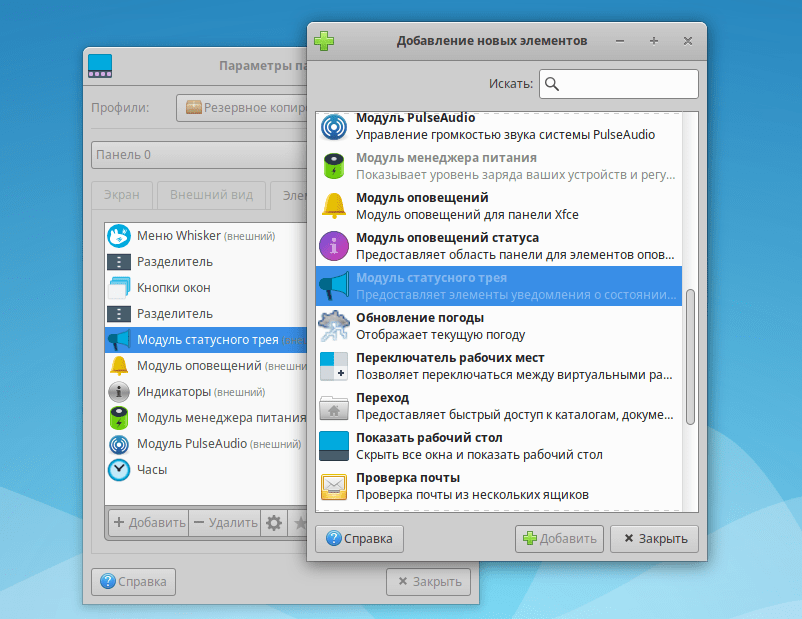Click the PulseAudio icon in the add-items list
This screenshot has height=619, width=802.
(333, 126)
